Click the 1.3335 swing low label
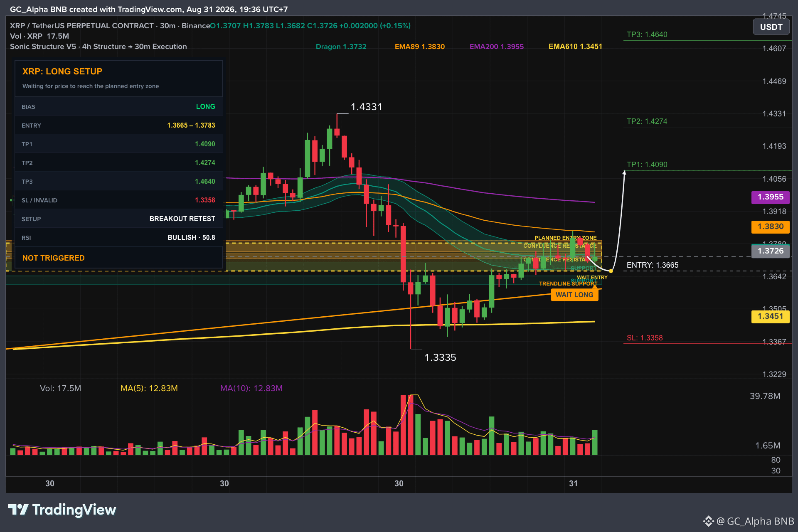This screenshot has width=798, height=532. 440,357
